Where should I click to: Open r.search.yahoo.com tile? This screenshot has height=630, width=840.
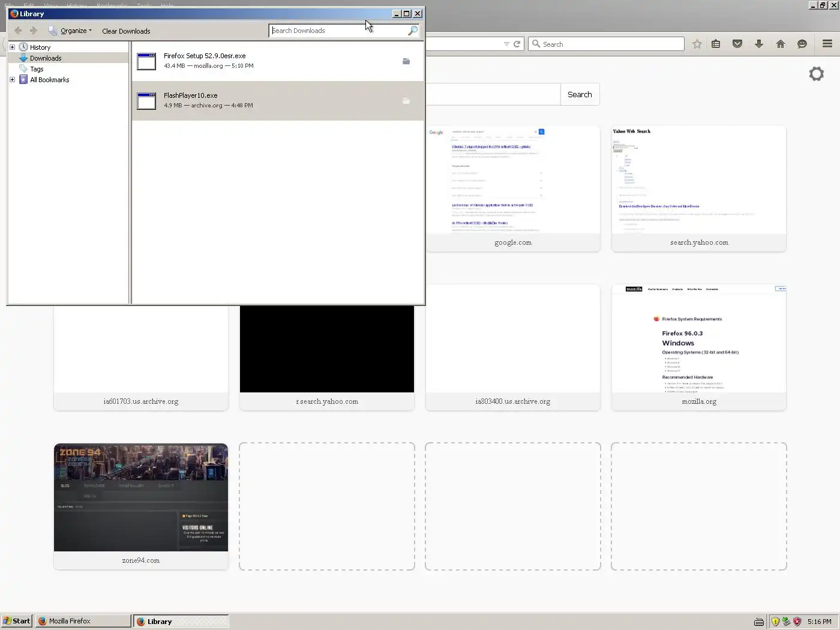(327, 358)
